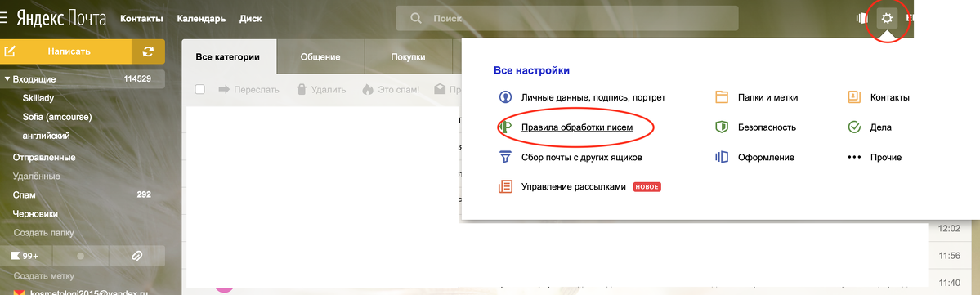
Task: Switch to the Покупки tab
Action: [408, 57]
